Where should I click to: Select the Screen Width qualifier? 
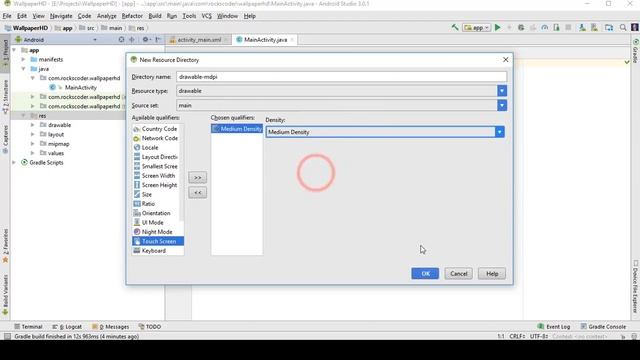tap(158, 176)
